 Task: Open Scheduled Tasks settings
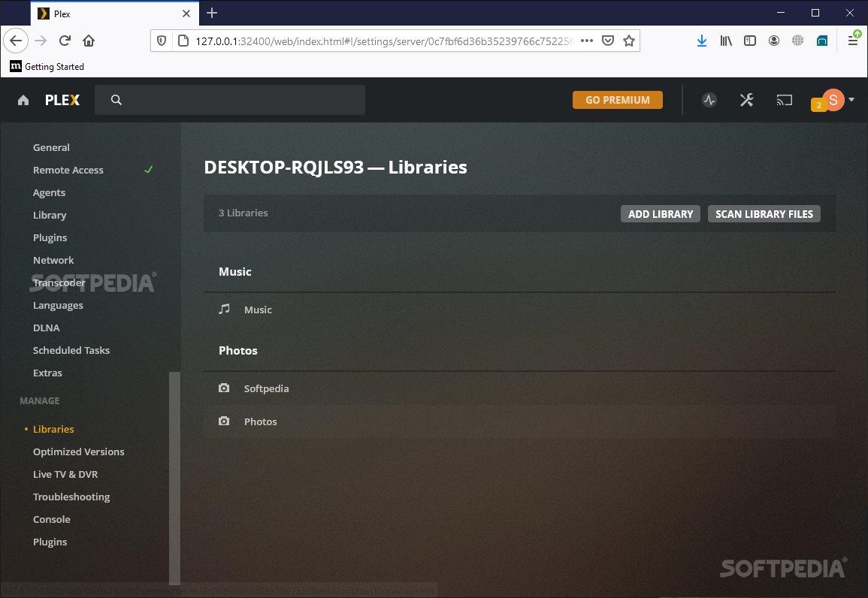click(x=71, y=350)
